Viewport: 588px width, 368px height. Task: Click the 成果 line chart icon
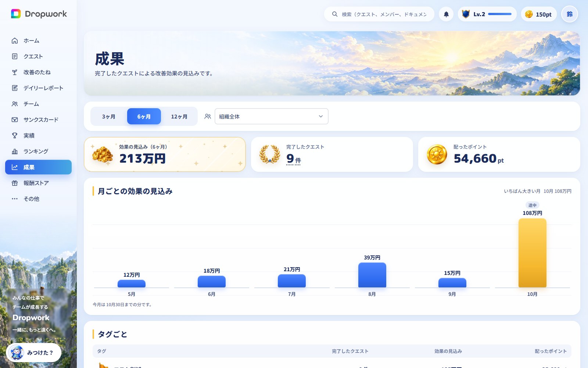pyautogui.click(x=15, y=167)
